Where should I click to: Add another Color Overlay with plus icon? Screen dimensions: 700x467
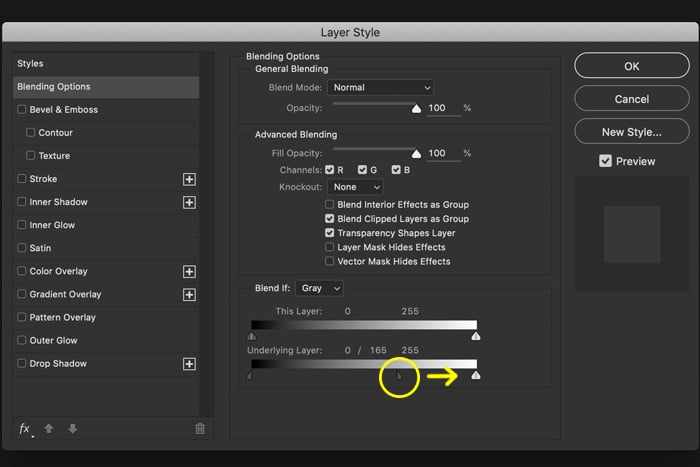189,271
